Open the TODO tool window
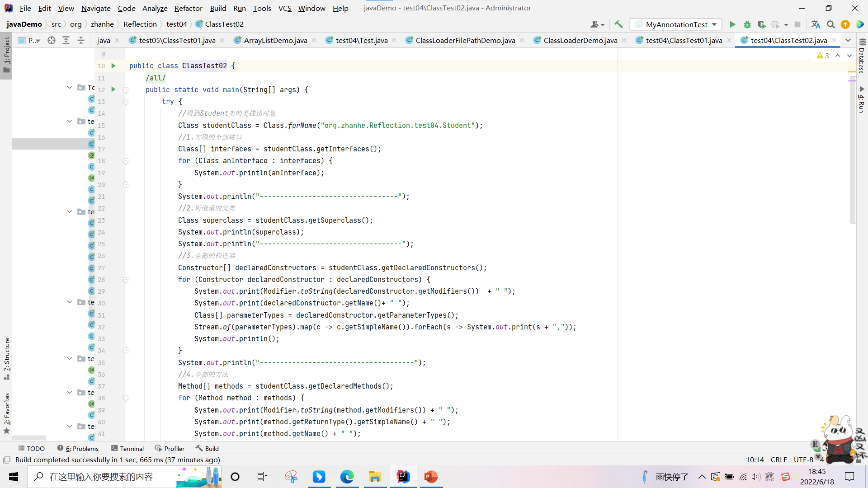Viewport: 868px width, 488px height. tap(32, 448)
